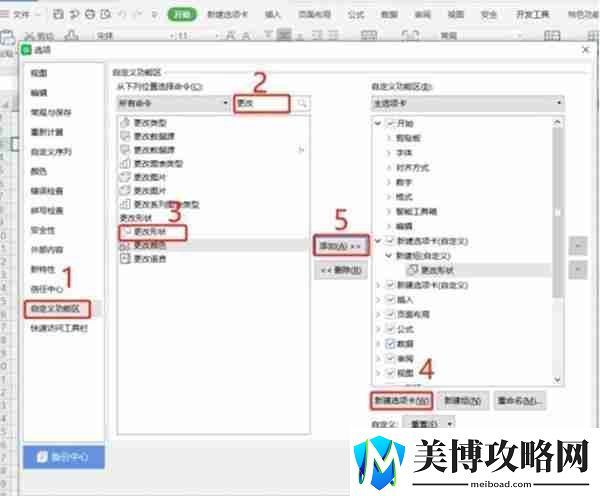Click the increase font size icon in ribbon
This screenshot has width=600, height=496.
[231, 36]
